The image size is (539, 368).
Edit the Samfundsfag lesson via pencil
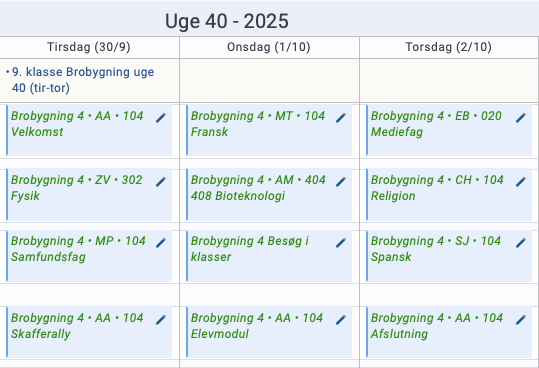(161, 243)
